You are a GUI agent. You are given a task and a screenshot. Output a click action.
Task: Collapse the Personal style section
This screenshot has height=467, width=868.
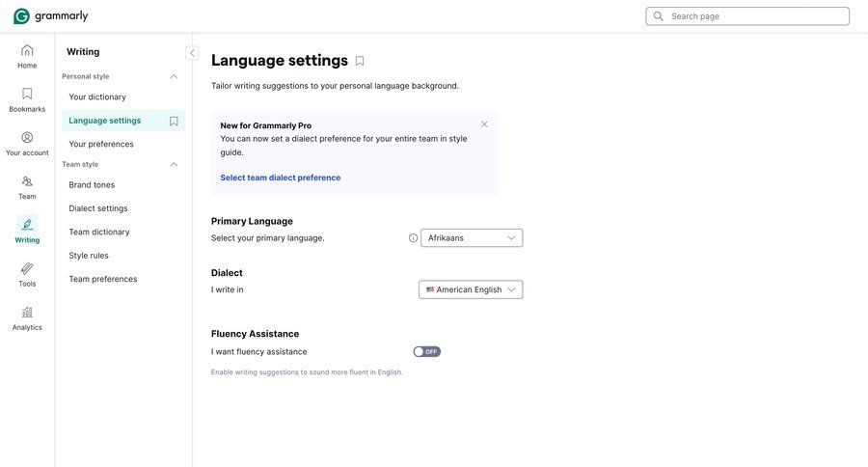coord(174,76)
